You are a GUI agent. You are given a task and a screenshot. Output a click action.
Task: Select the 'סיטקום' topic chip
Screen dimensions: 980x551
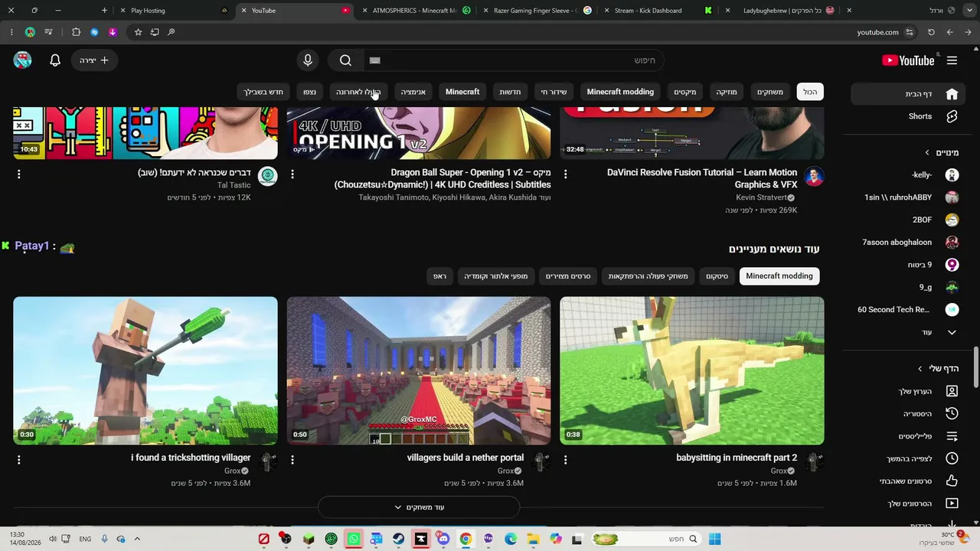pos(717,276)
